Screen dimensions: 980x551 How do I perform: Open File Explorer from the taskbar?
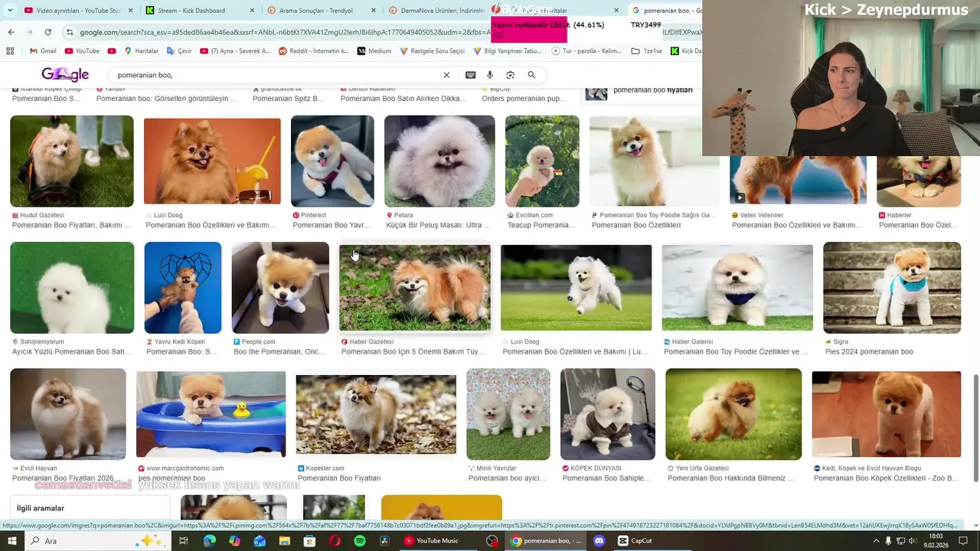284,540
